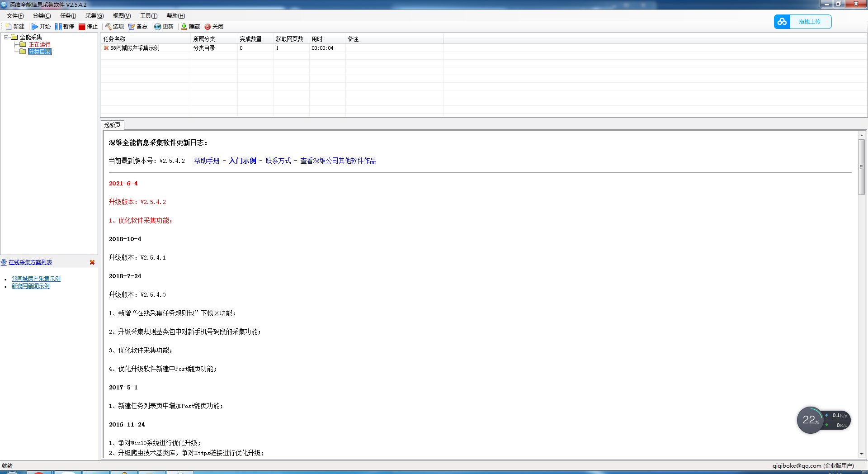
Task: Open the 工具(T) menu
Action: tap(148, 16)
